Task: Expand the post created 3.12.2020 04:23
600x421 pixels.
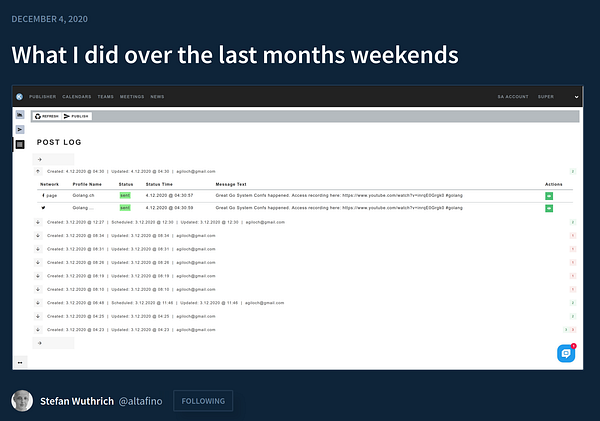Action: 38,330
